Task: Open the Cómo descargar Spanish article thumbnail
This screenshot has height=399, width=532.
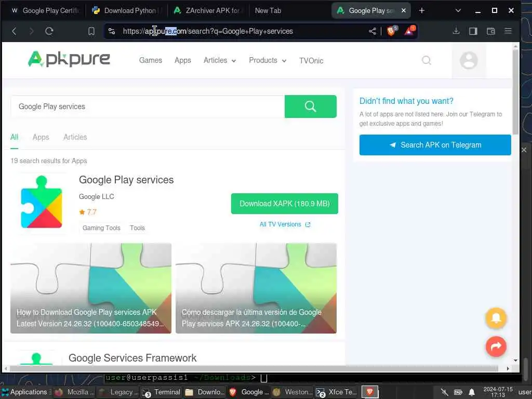Action: (x=256, y=288)
